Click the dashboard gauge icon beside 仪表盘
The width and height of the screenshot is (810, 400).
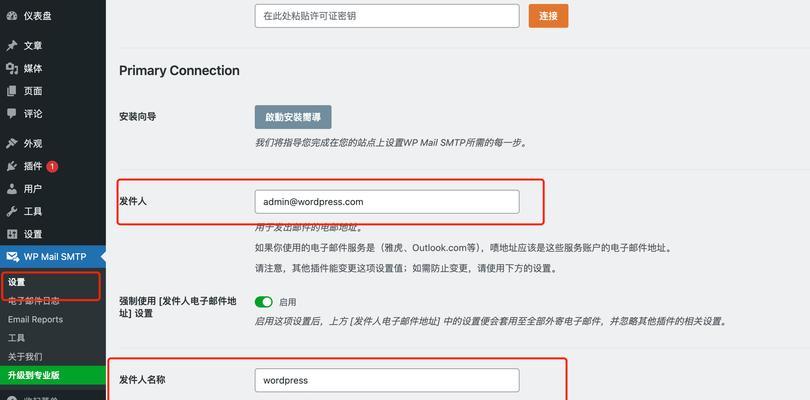pyautogui.click(x=11, y=16)
